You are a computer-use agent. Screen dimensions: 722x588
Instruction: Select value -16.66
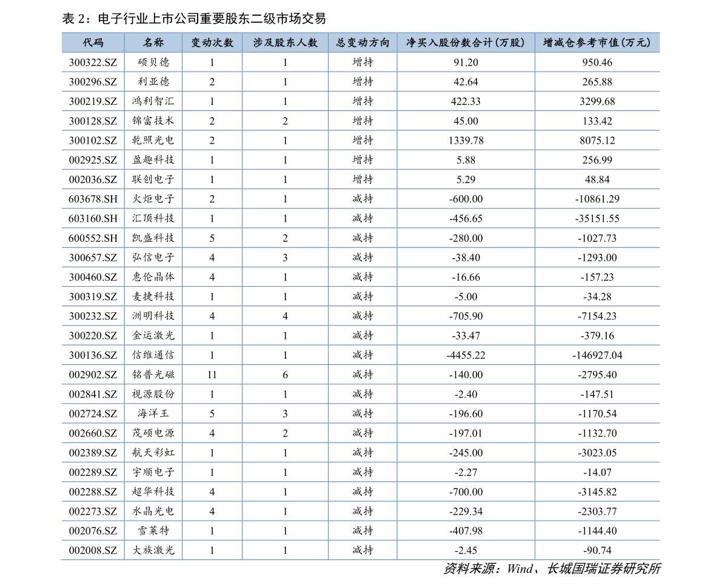coord(466,277)
